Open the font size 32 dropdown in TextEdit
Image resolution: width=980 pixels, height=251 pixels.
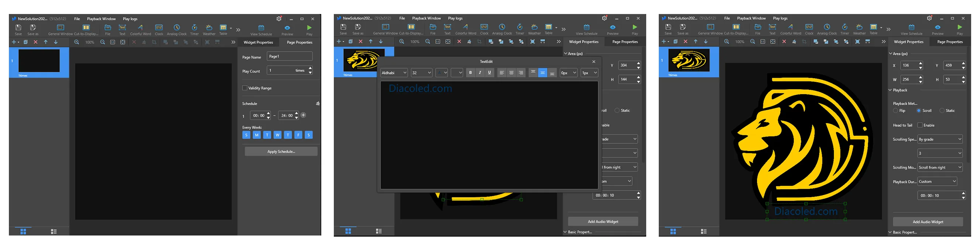(422, 73)
